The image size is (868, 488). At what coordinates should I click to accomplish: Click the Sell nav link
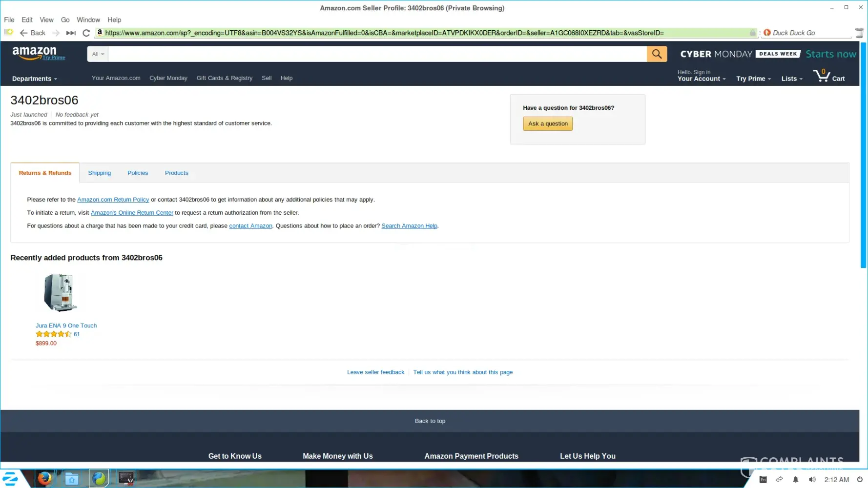click(267, 78)
